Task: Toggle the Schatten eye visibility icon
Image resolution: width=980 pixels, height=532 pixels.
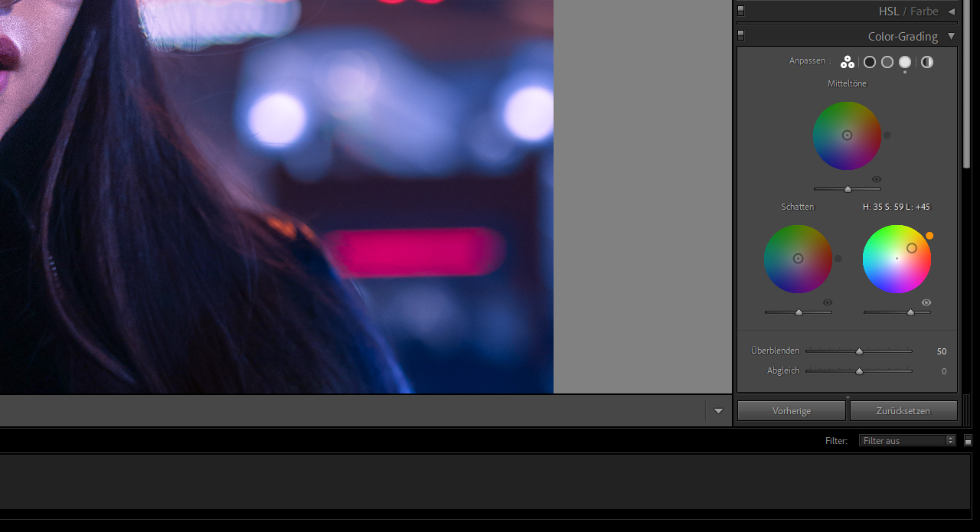Action: point(828,303)
